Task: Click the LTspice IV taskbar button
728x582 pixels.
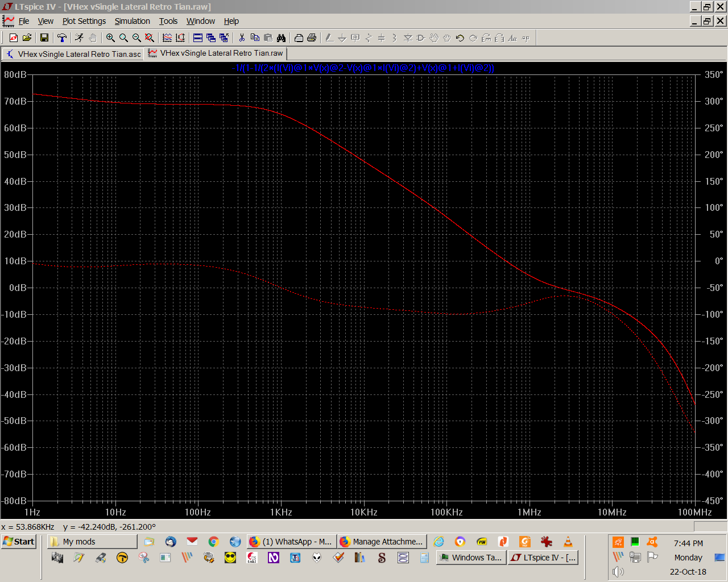Action: (544, 558)
